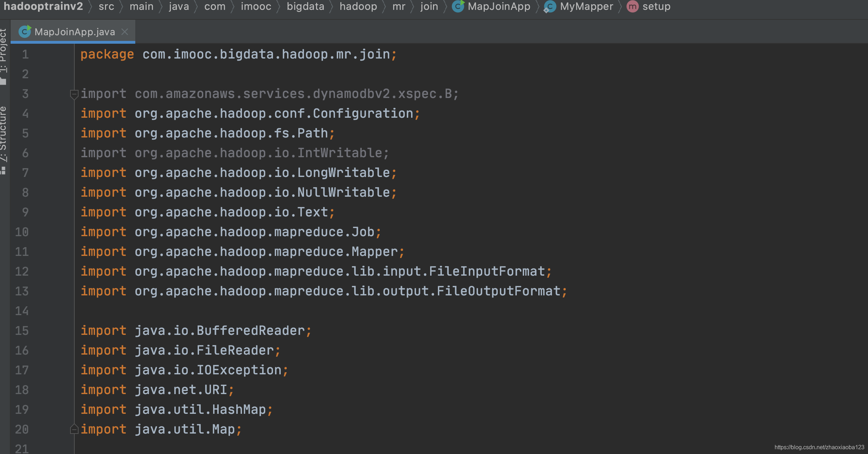
Task: Click the MapJoinApp breadcrumb label
Action: pyautogui.click(x=499, y=6)
